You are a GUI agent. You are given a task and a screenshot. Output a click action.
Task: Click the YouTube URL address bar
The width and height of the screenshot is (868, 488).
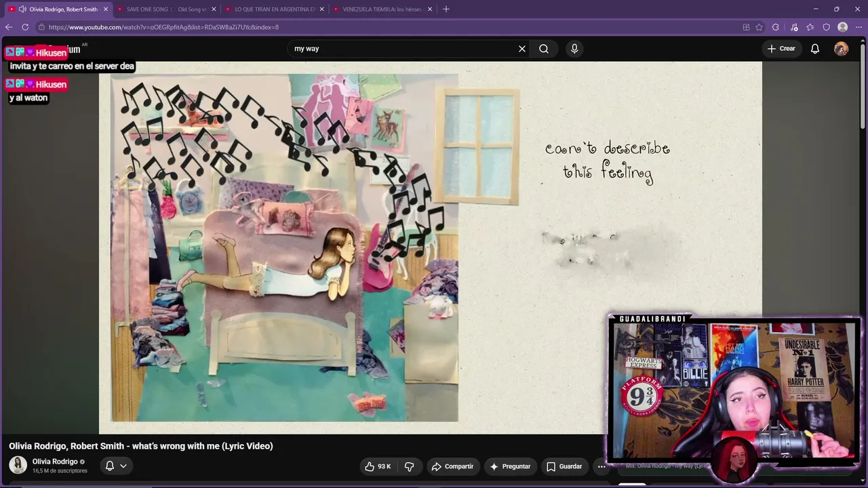(x=387, y=27)
